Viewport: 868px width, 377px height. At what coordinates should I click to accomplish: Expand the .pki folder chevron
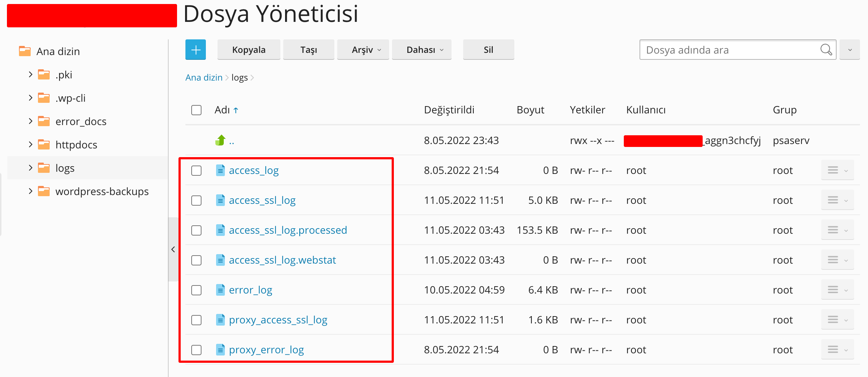[x=30, y=74]
